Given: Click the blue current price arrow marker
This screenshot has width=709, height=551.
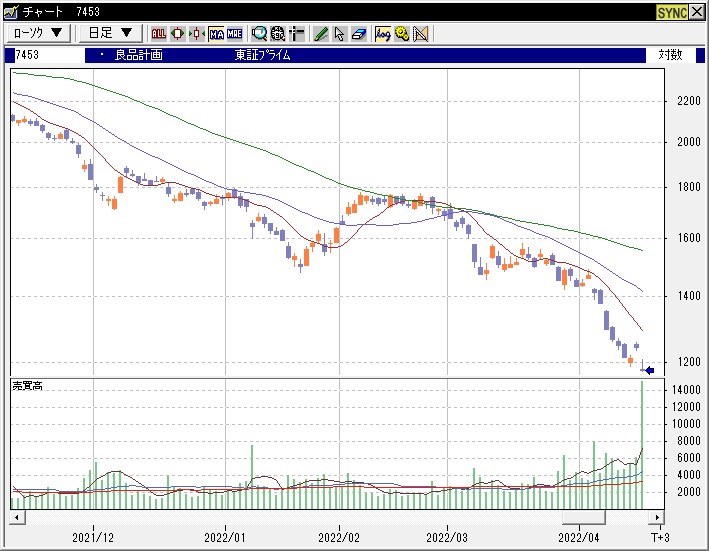Looking at the screenshot, I should coord(649,371).
